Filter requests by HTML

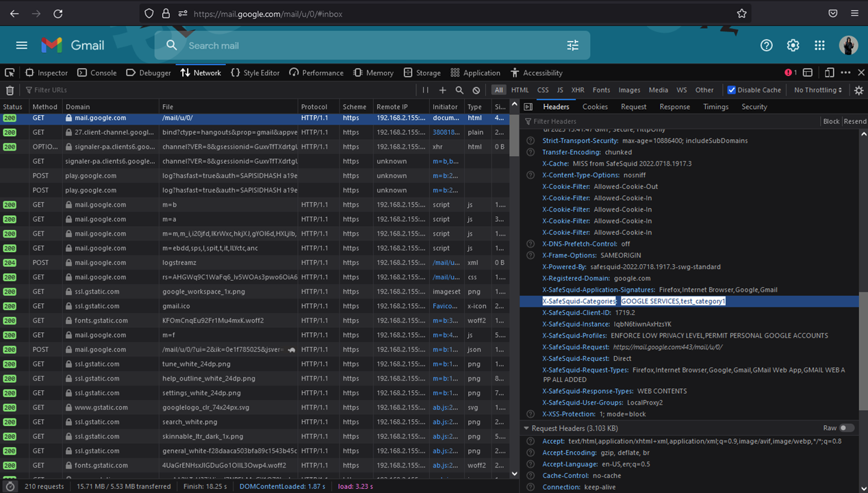pyautogui.click(x=520, y=90)
